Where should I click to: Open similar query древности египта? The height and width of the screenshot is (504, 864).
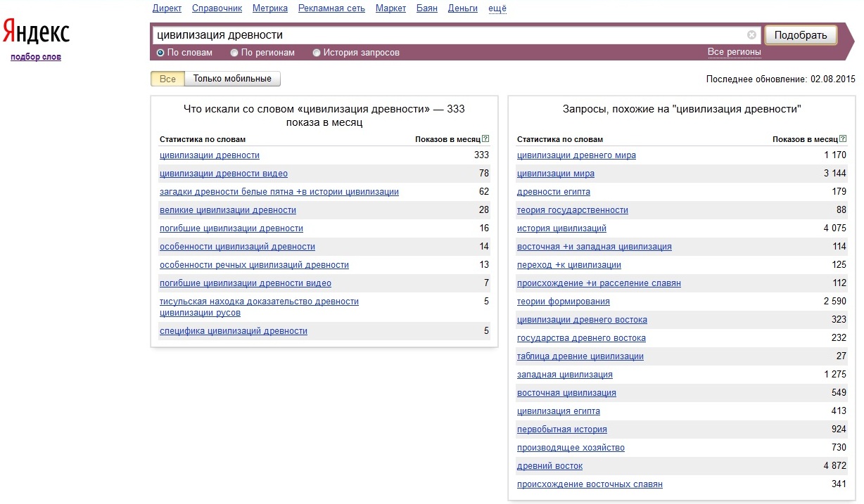pyautogui.click(x=554, y=192)
